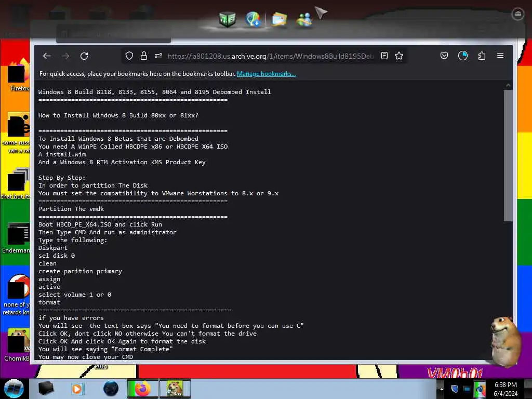Reload the current archive.org page
The image size is (532, 399).
(84, 56)
